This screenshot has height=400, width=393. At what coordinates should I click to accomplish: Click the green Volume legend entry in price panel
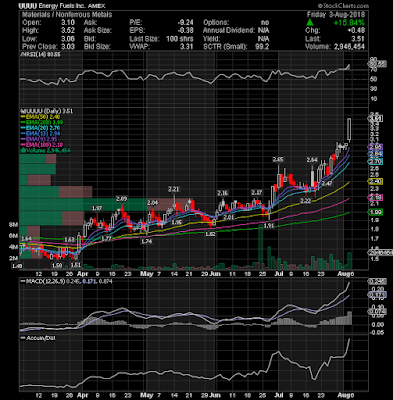(x=45, y=151)
